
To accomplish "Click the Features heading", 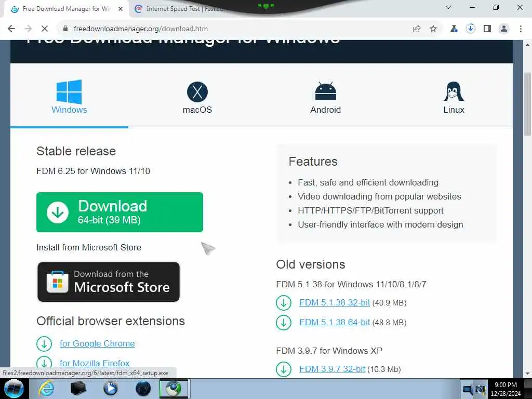I will pos(313,162).
